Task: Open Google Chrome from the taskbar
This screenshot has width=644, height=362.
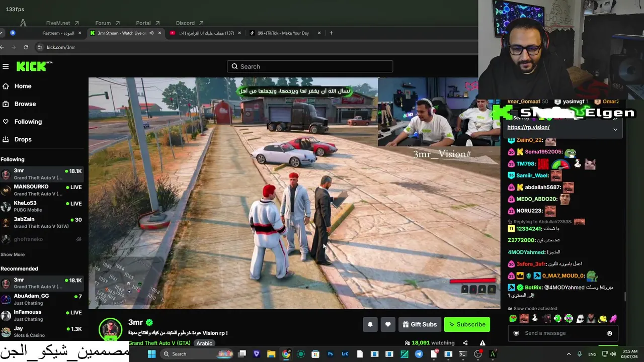Action: click(x=286, y=354)
